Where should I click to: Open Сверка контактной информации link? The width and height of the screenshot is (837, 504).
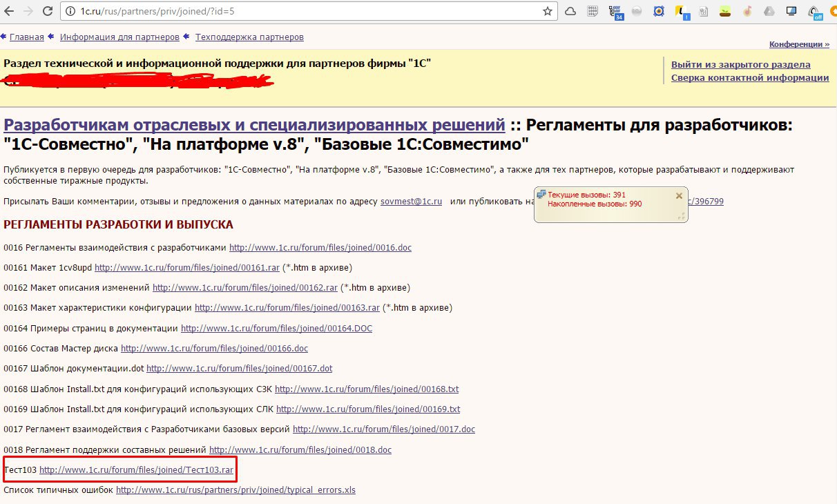coord(750,78)
